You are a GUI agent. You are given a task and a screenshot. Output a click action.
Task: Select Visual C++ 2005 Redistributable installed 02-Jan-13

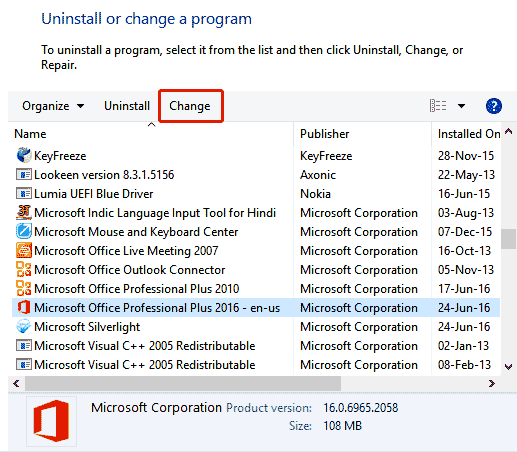pos(256,345)
